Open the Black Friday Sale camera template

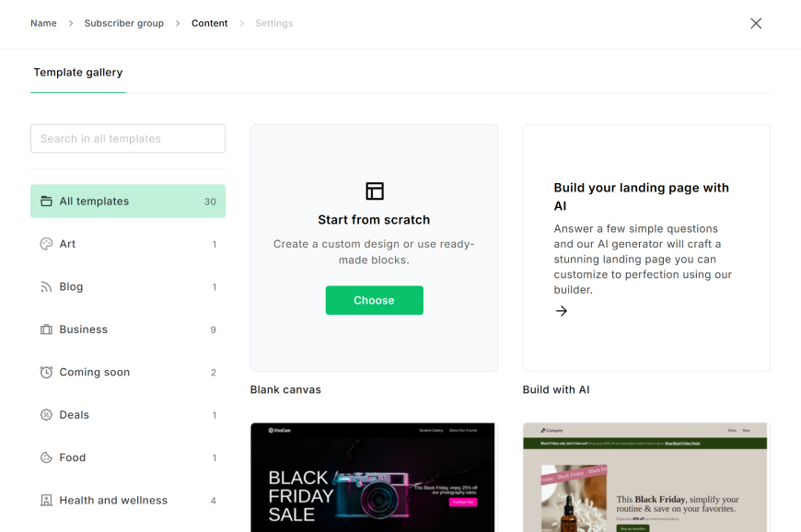373,478
